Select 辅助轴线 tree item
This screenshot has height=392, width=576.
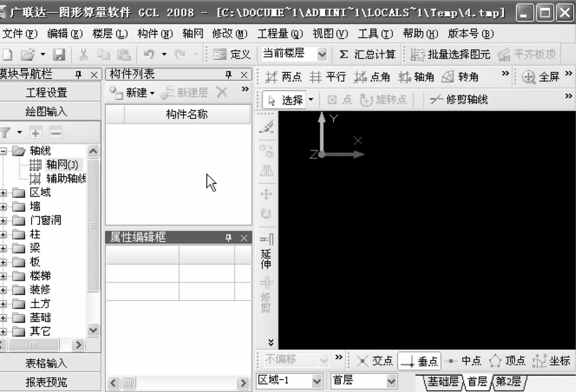pos(66,179)
